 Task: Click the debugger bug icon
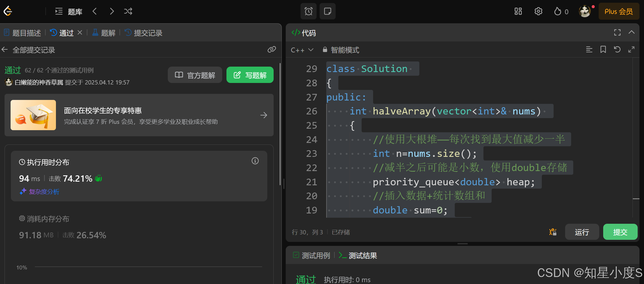553,232
